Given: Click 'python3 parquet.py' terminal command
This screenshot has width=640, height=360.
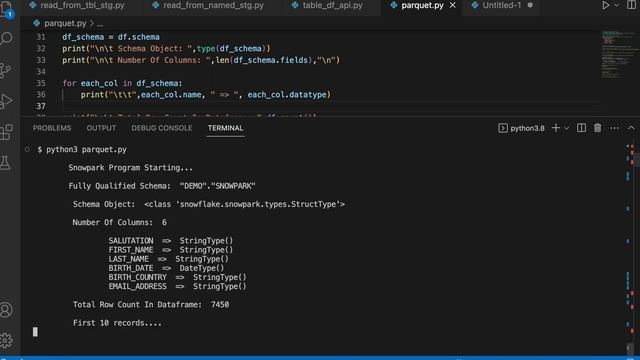Looking at the screenshot, I should [x=86, y=150].
